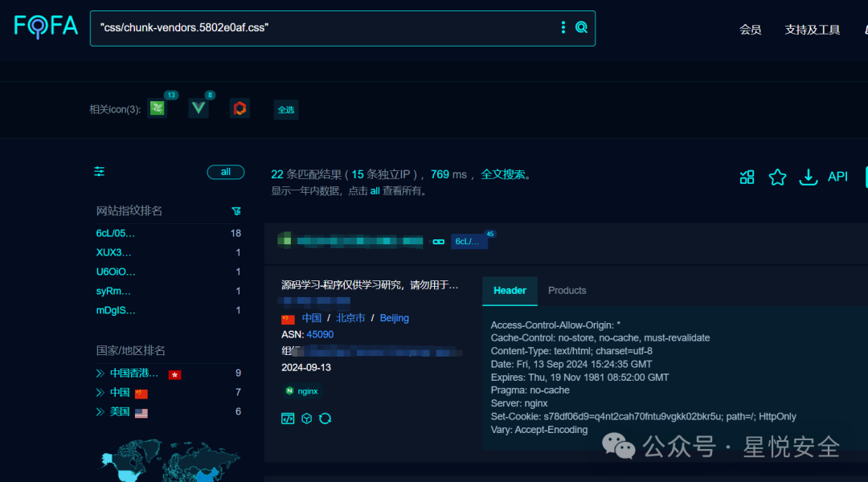The width and height of the screenshot is (868, 482).
Task: Switch to grid view icon
Action: coord(747,177)
